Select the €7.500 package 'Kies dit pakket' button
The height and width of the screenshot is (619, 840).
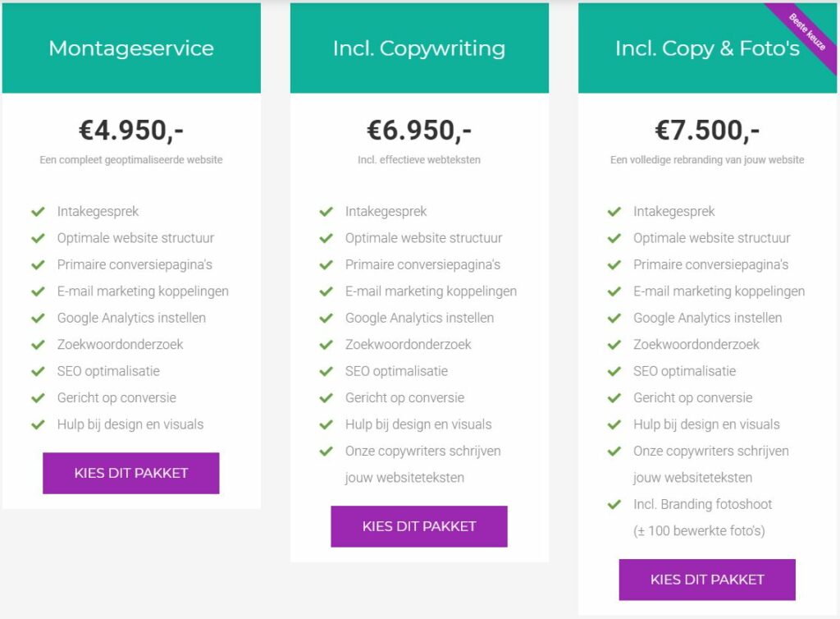(707, 580)
